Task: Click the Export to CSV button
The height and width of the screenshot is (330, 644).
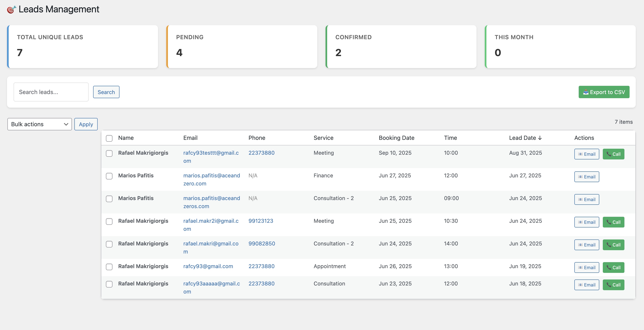Action: click(604, 92)
